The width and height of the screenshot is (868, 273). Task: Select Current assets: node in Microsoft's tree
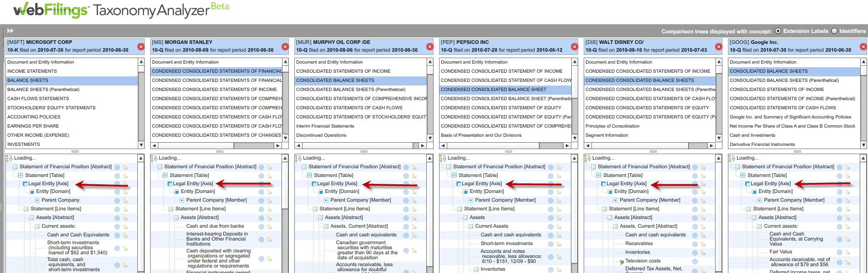coord(59,226)
